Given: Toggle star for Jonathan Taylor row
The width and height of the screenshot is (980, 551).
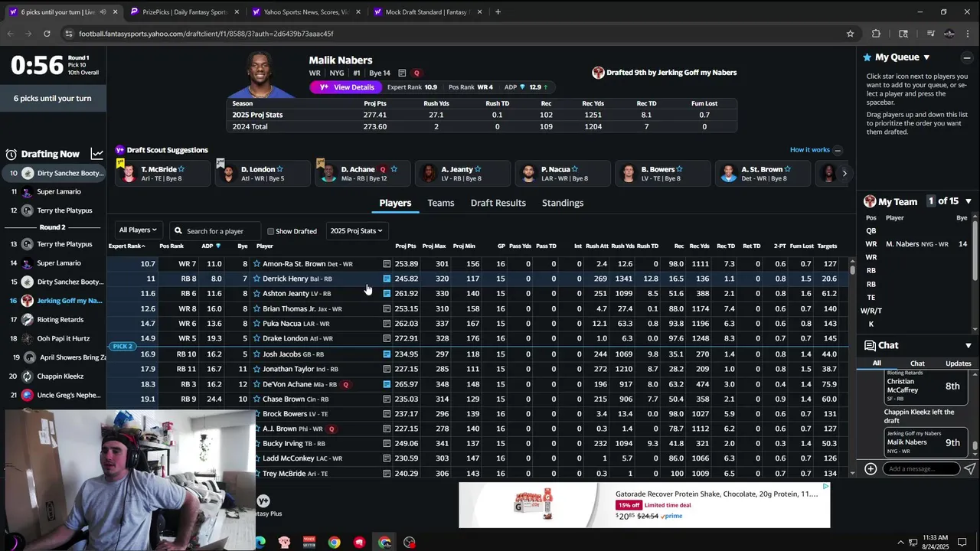Looking at the screenshot, I should pyautogui.click(x=256, y=369).
